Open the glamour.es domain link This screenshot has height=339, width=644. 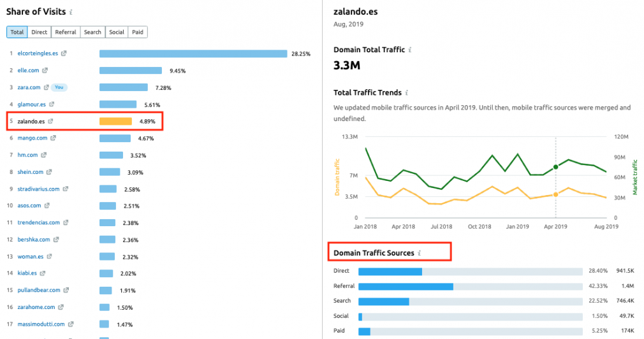click(x=32, y=105)
